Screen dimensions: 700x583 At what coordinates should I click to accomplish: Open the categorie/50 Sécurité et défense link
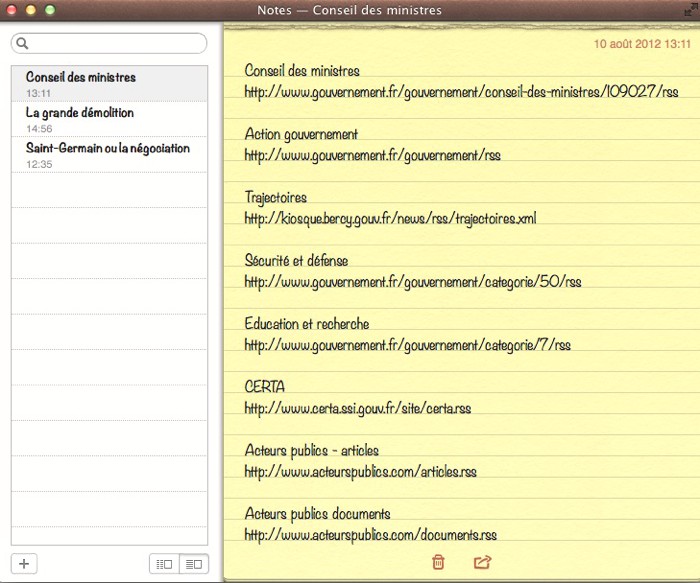[x=412, y=281]
